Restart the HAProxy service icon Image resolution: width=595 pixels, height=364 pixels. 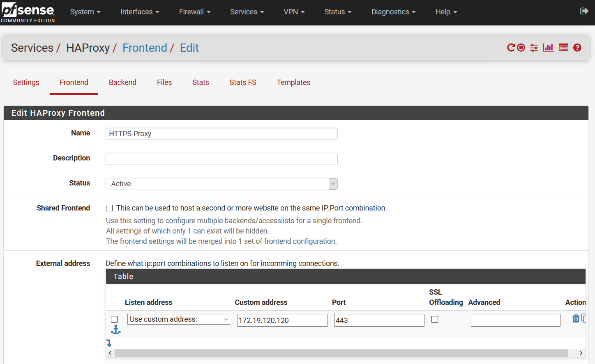tap(511, 48)
